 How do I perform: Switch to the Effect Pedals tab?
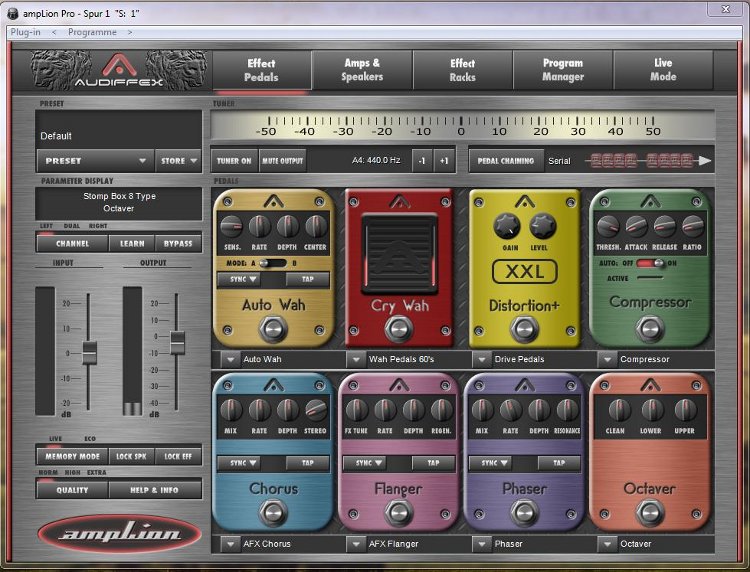[261, 70]
